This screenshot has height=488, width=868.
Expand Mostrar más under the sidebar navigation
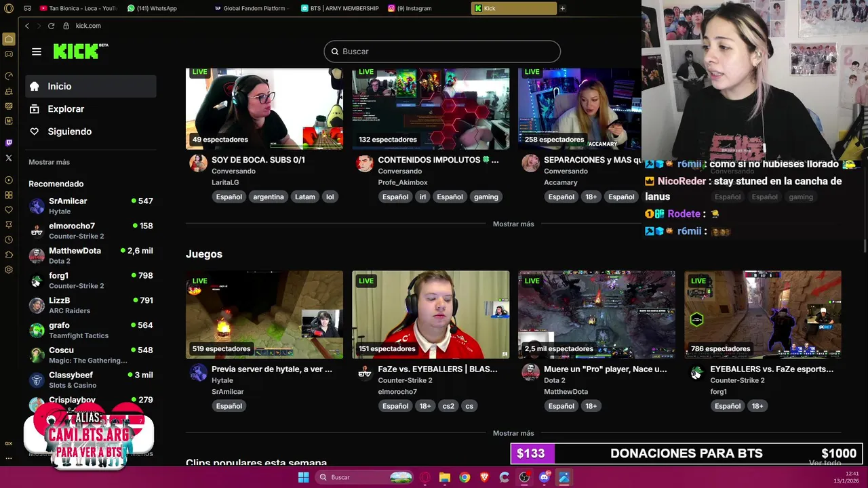pos(49,162)
